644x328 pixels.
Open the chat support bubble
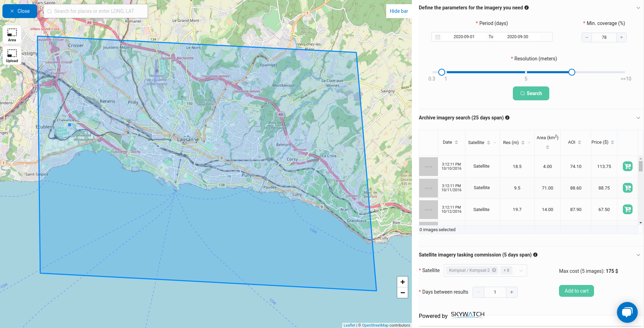627,312
